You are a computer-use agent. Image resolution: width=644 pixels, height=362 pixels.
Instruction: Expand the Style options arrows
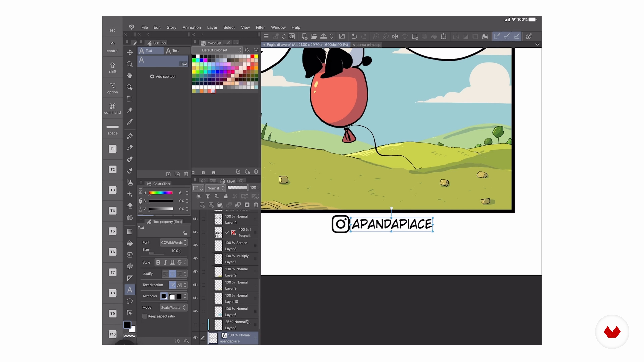[x=185, y=262]
